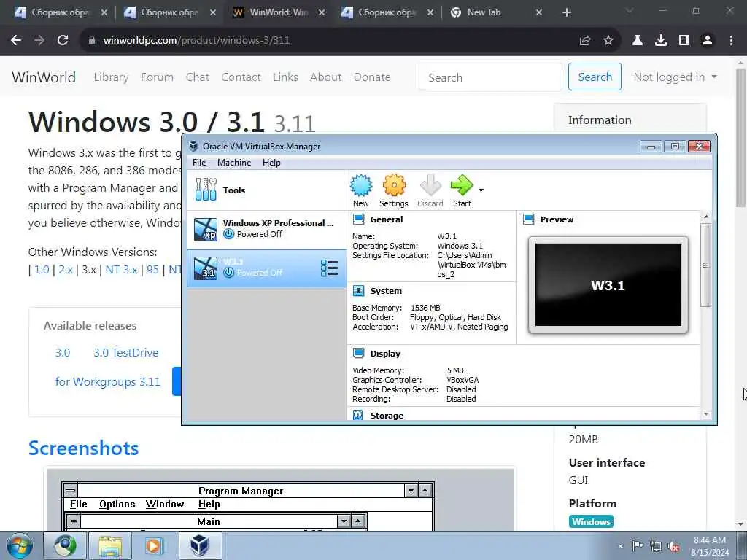This screenshot has height=560, width=747.
Task: Click the General section icon
Action: pos(358,219)
